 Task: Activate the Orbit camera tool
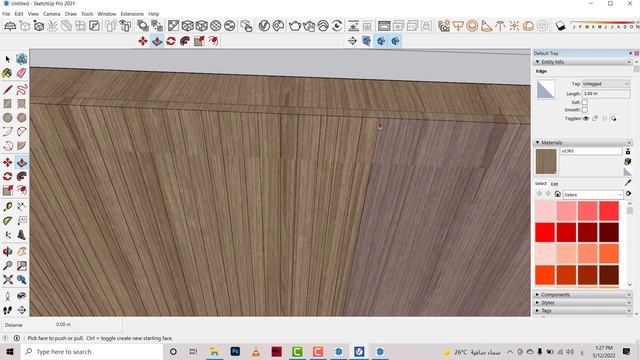[7, 251]
